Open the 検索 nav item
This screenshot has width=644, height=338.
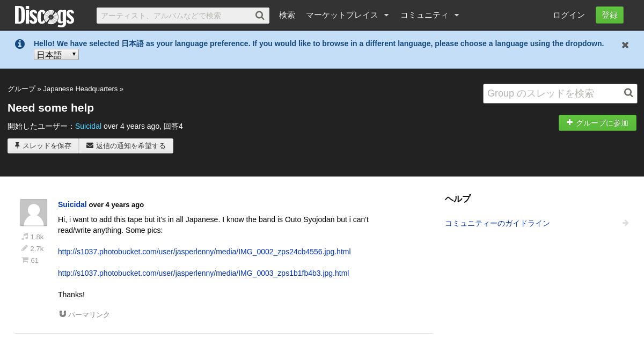(287, 15)
